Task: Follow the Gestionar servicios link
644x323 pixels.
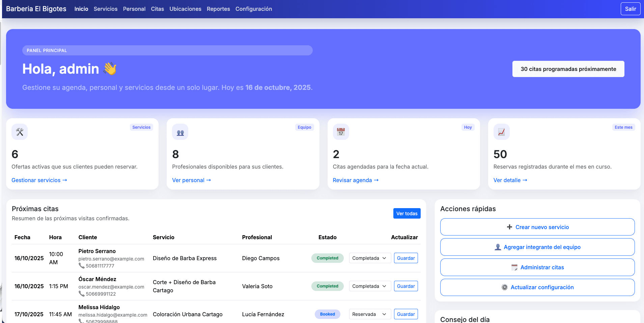Action: point(39,180)
